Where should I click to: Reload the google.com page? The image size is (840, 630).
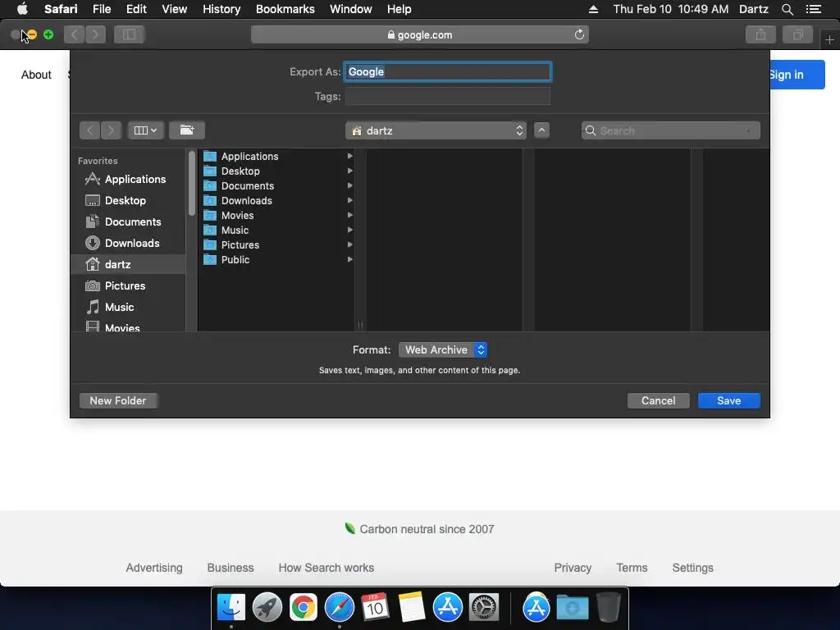point(579,34)
